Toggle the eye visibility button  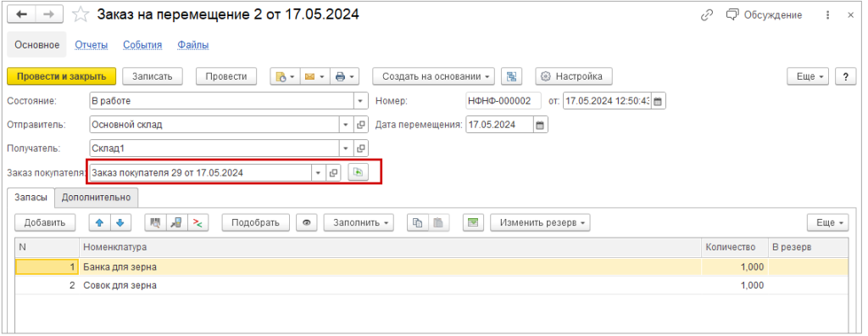(x=306, y=223)
